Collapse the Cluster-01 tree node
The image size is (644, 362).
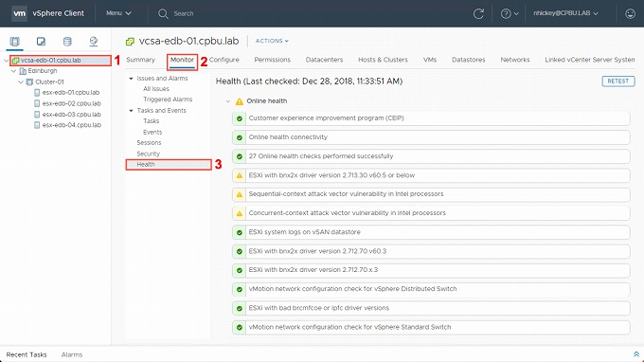(x=21, y=81)
